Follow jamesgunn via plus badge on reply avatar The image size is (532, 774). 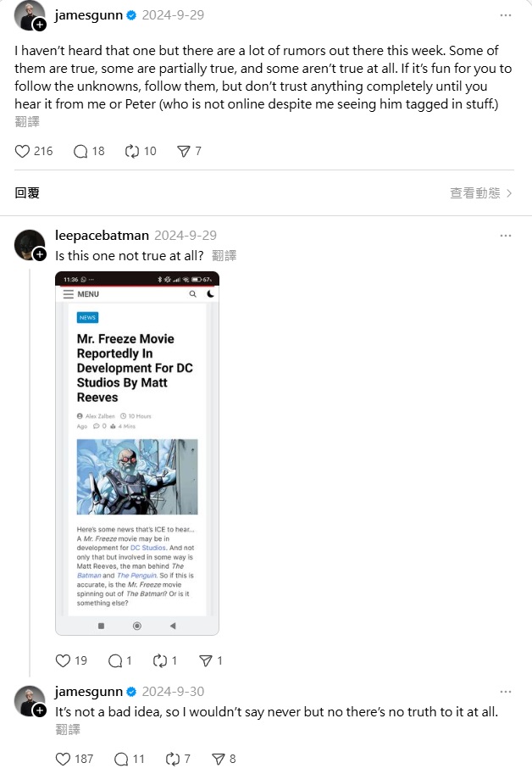pos(40,710)
